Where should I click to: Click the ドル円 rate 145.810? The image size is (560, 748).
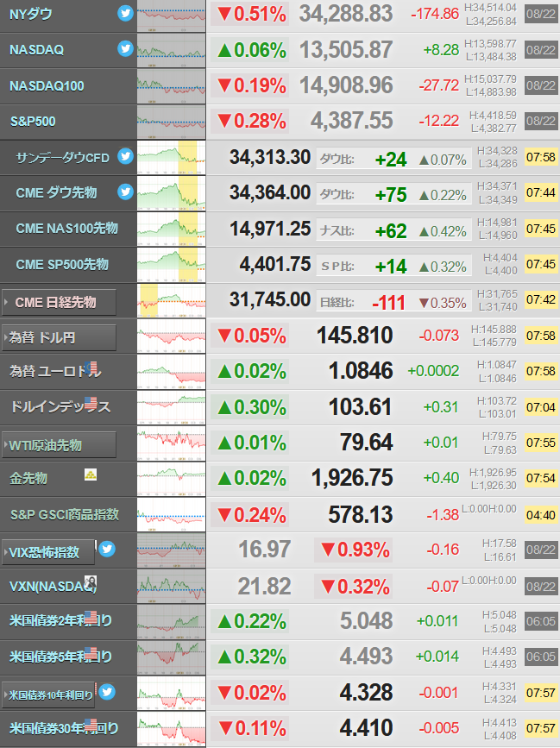[355, 336]
